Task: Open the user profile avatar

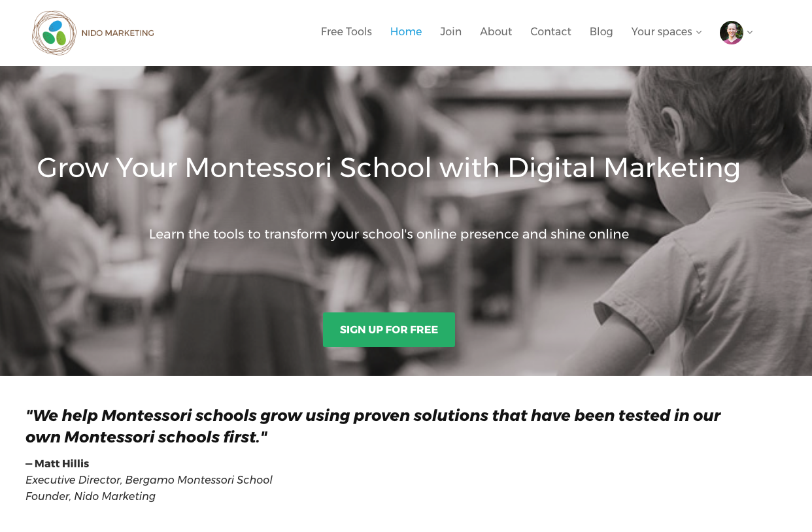Action: click(731, 33)
